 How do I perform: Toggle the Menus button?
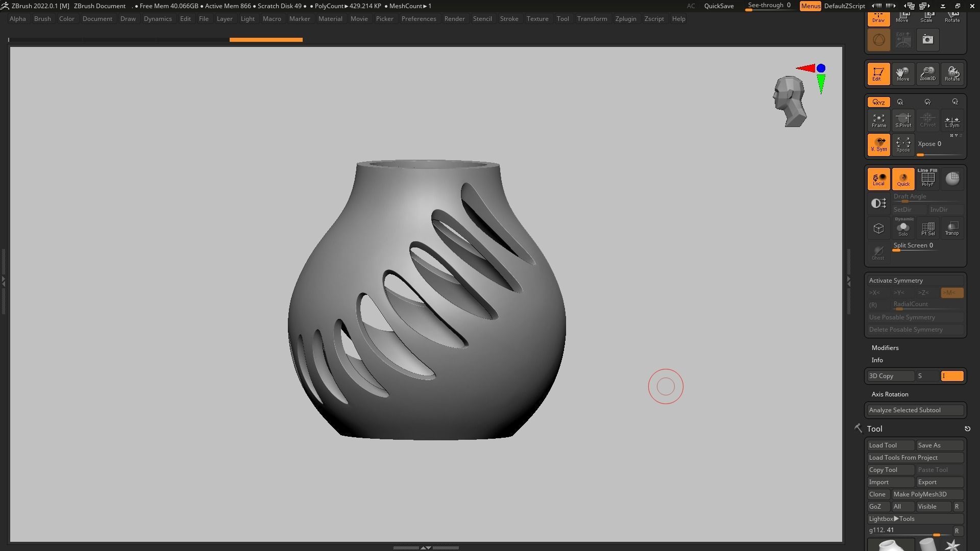pyautogui.click(x=810, y=6)
